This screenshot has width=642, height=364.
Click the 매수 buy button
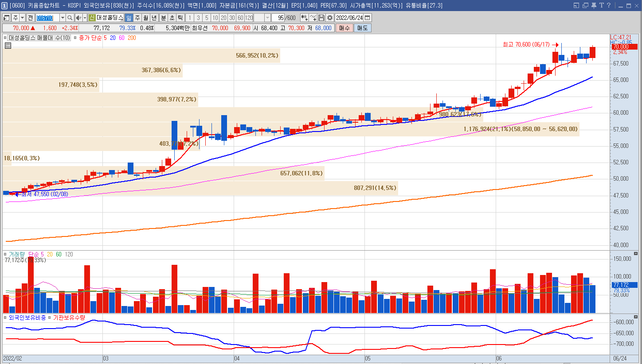tap(344, 28)
